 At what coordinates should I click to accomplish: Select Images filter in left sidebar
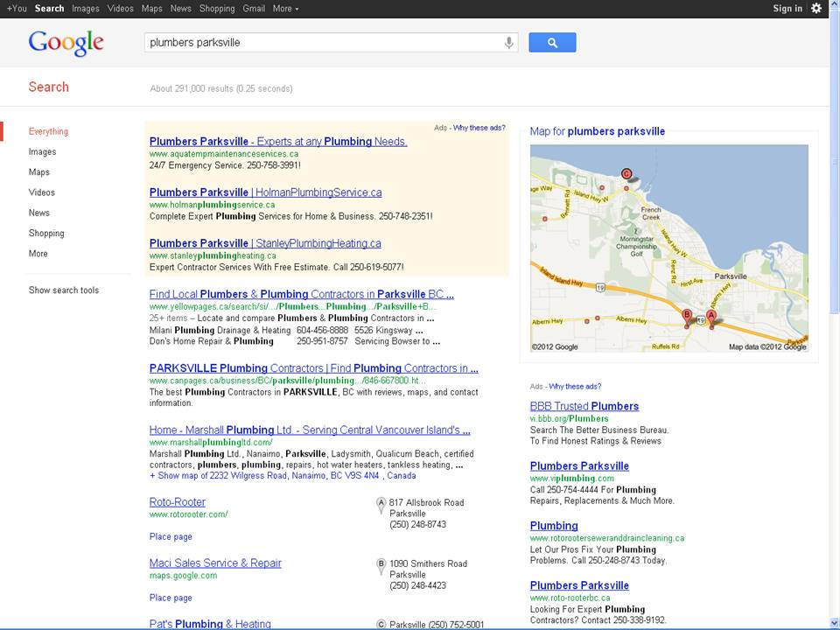pos(42,151)
